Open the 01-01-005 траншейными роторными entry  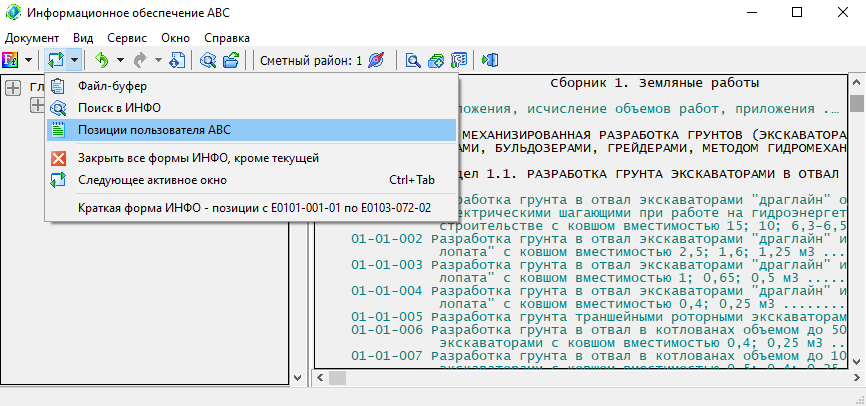(x=598, y=317)
